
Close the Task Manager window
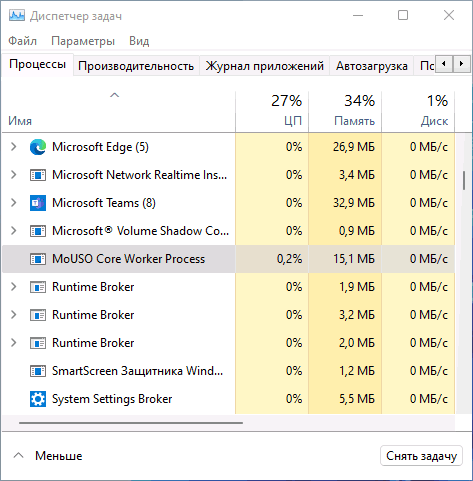pyautogui.click(x=449, y=15)
